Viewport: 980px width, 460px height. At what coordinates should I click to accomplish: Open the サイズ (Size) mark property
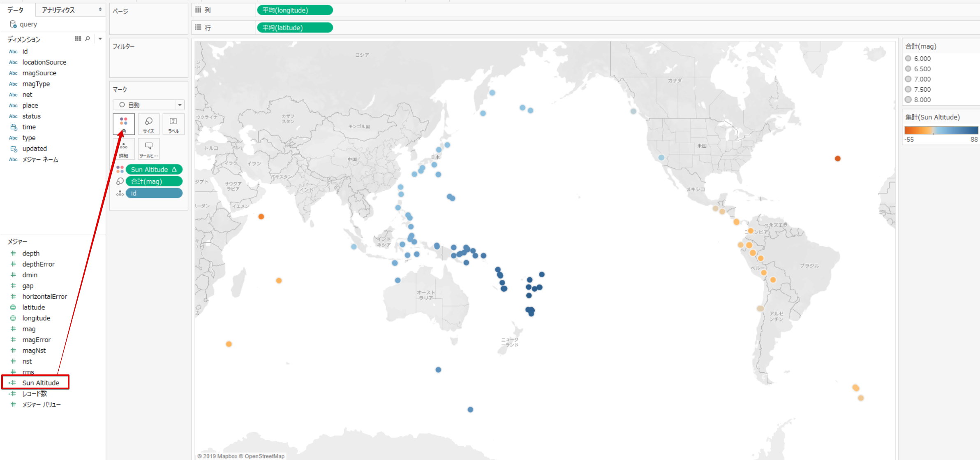(148, 123)
